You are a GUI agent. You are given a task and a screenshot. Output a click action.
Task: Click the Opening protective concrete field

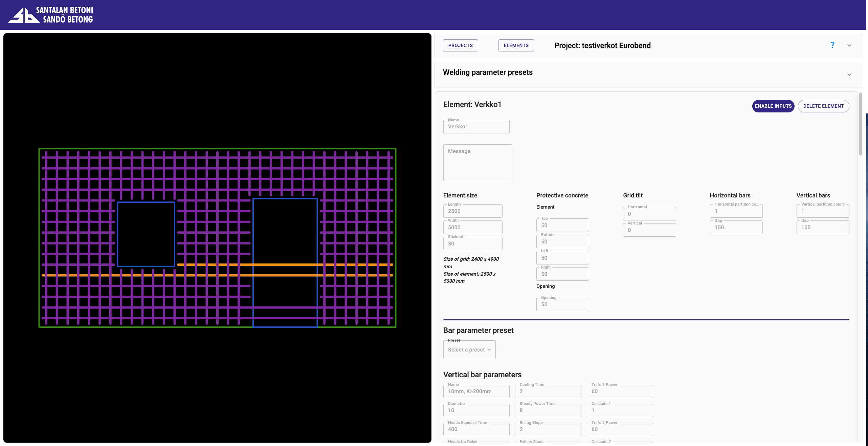point(562,304)
